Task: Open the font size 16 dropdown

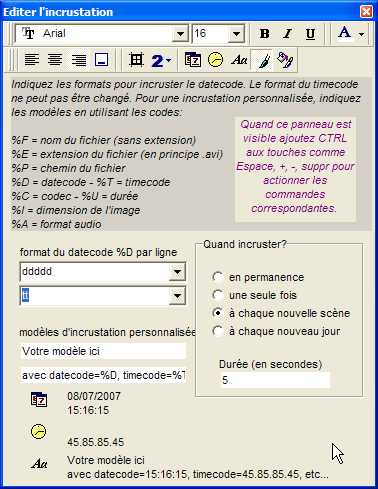Action: (236, 34)
